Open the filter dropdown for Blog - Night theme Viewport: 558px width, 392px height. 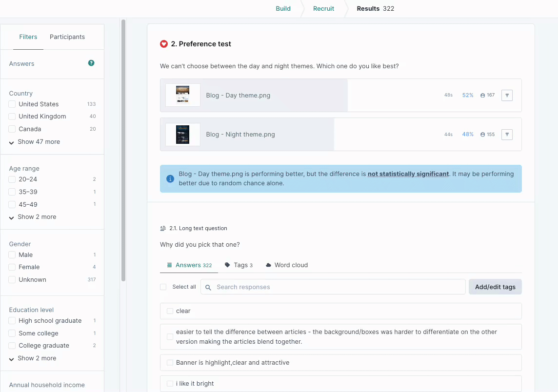click(507, 134)
